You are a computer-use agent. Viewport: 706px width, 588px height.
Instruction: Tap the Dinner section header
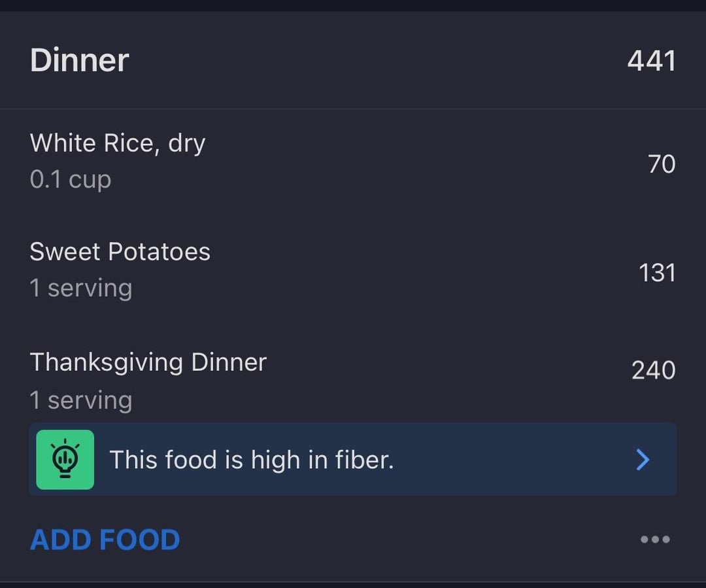353,60
